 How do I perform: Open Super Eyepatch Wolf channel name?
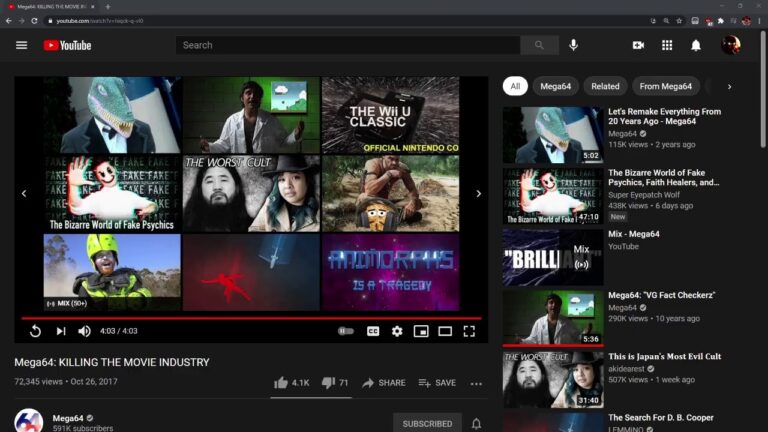644,195
